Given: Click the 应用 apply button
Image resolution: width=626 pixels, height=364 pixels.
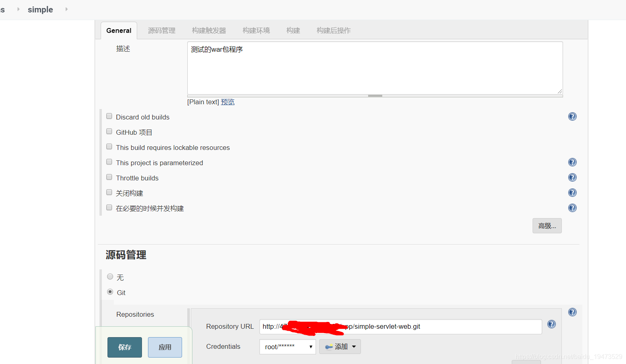Looking at the screenshot, I should coord(165,347).
